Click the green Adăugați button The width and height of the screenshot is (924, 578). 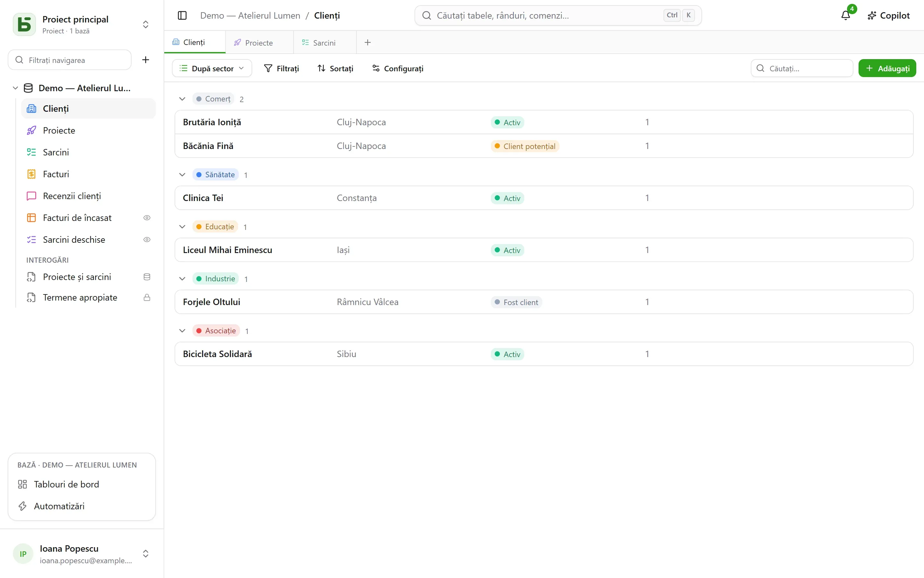pyautogui.click(x=887, y=68)
